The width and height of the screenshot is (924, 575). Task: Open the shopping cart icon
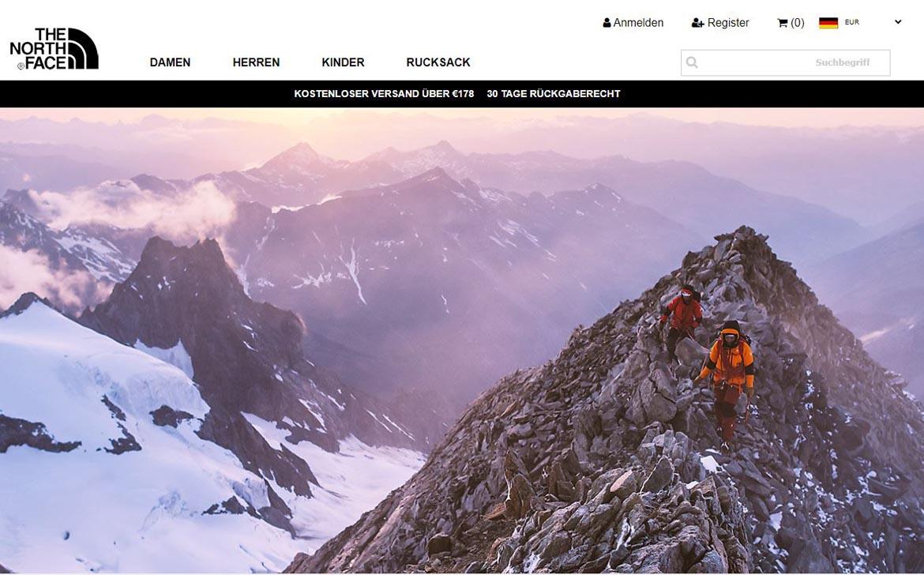tap(783, 23)
